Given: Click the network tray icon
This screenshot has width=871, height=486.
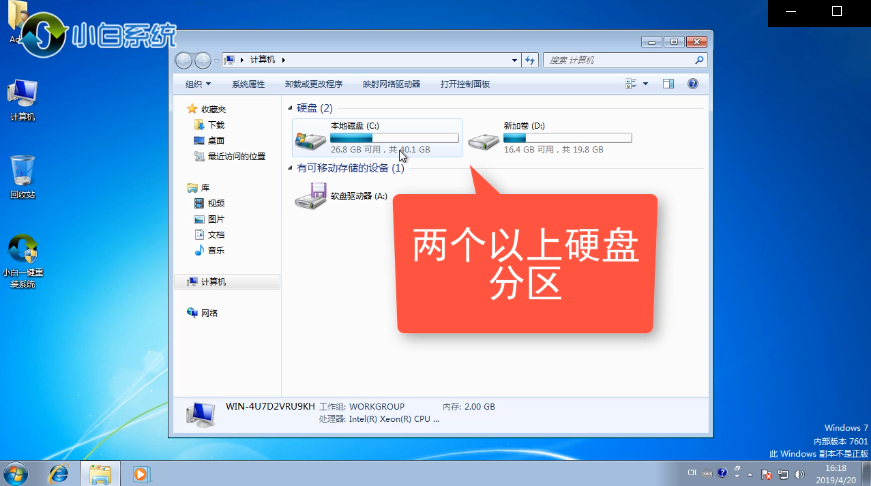Looking at the screenshot, I should [x=783, y=474].
